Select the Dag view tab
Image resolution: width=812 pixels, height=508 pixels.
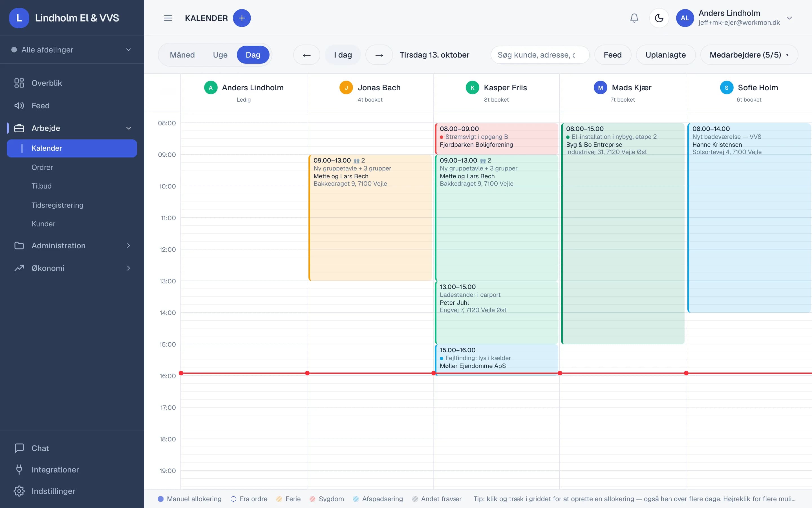click(253, 55)
